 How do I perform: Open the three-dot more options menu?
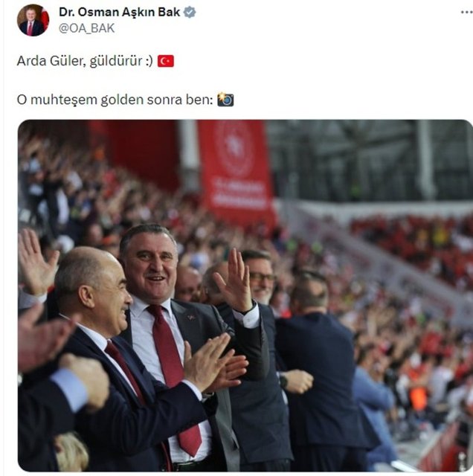point(466,13)
